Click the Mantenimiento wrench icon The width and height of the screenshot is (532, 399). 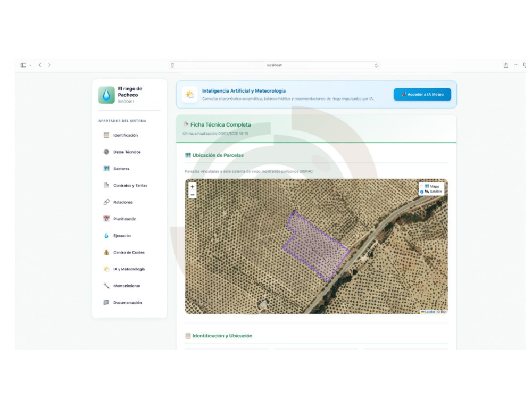click(106, 286)
